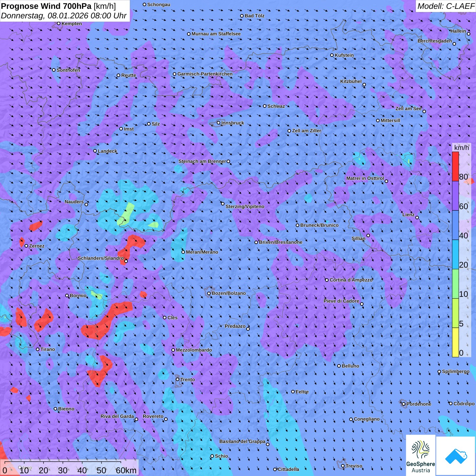Click the 'Imst' label
476x476 pixels.
pyautogui.click(x=129, y=129)
